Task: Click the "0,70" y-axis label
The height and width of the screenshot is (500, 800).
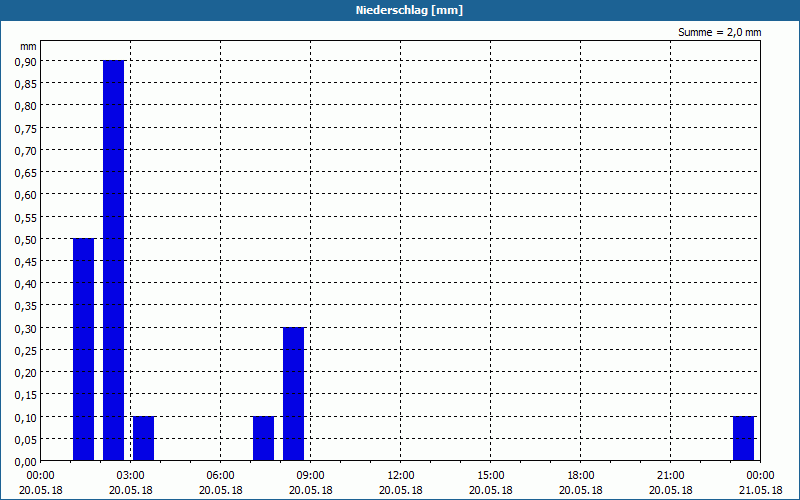Action: pos(26,150)
